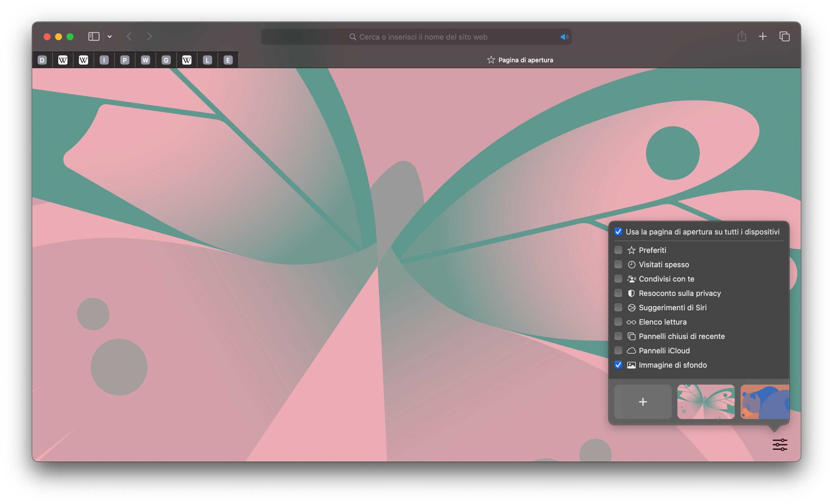Viewport: 833px width, 504px height.
Task: Uncheck Usa la pagina di apertura su tutti i dispositivi
Action: click(618, 232)
